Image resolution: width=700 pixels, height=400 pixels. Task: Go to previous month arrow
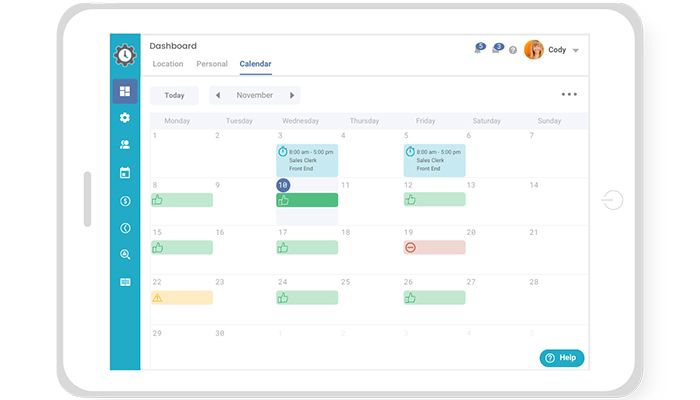point(218,95)
